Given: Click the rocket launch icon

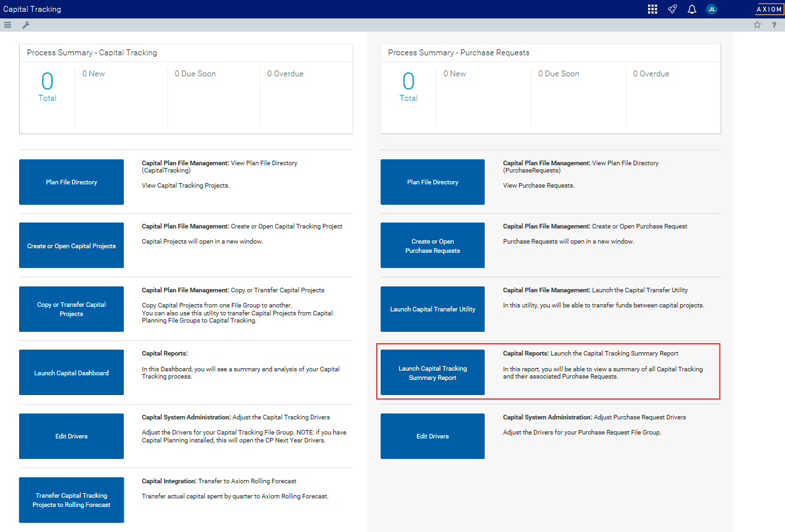Looking at the screenshot, I should pyautogui.click(x=672, y=9).
